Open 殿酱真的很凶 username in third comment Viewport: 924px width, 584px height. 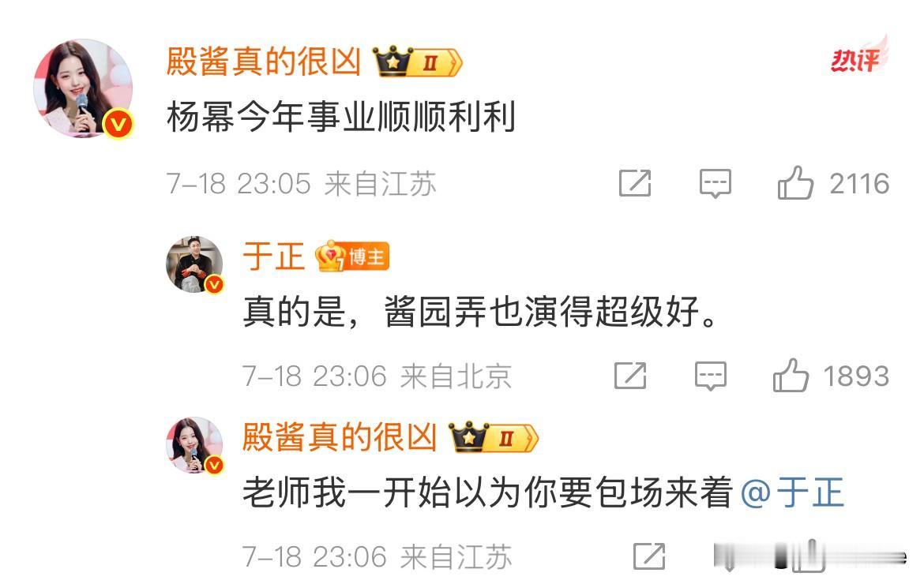[340, 437]
